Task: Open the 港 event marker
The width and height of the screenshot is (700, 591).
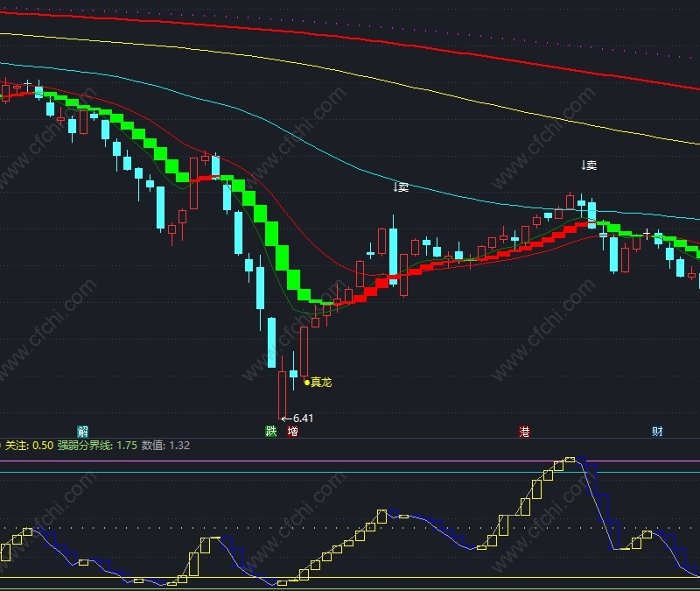Action: click(524, 432)
